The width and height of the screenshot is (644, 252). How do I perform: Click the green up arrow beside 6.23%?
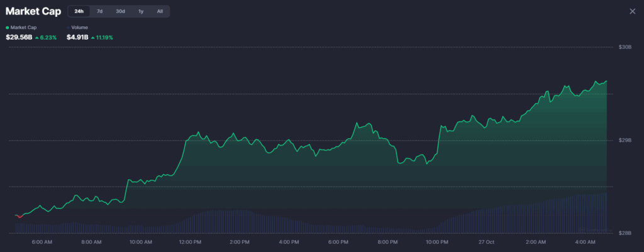[x=36, y=38]
